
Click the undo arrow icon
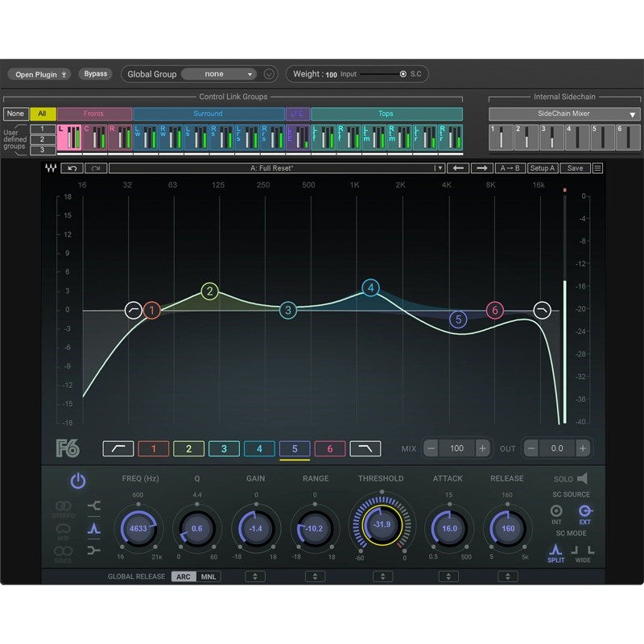point(72,168)
